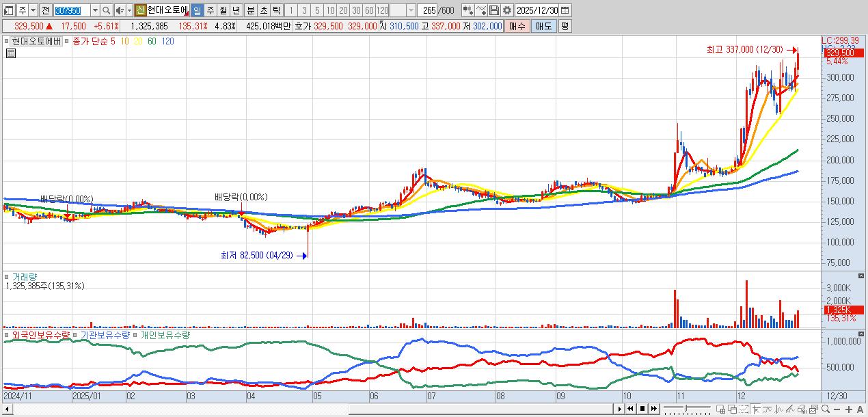868x417 pixels.
Task: Click the dashed selection chart icon
Action: pos(744,409)
